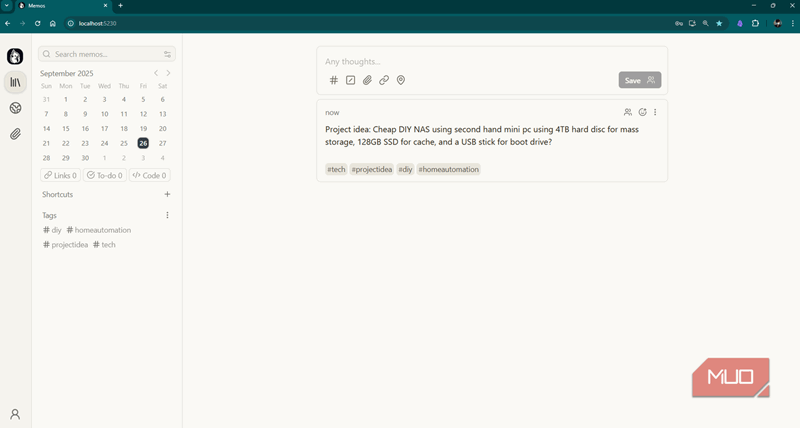Viewport: 800px width, 428px height.
Task: Add an emoji reaction to the memo
Action: click(x=642, y=112)
